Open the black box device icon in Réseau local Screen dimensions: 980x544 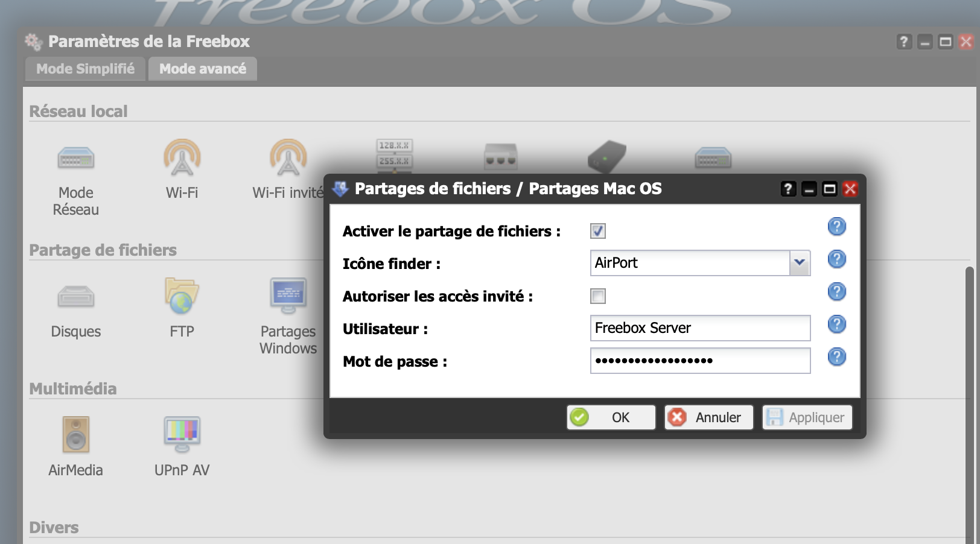click(x=607, y=157)
